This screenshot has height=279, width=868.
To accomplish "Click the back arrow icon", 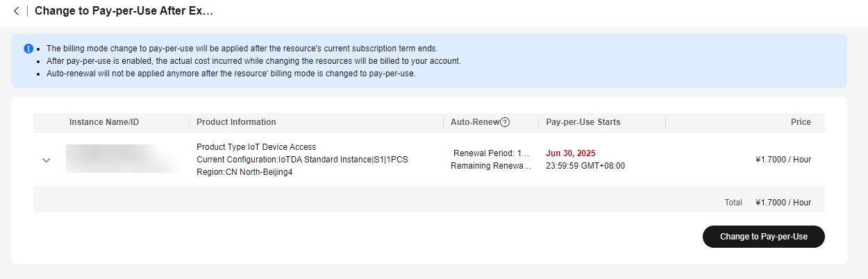I will pos(16,11).
